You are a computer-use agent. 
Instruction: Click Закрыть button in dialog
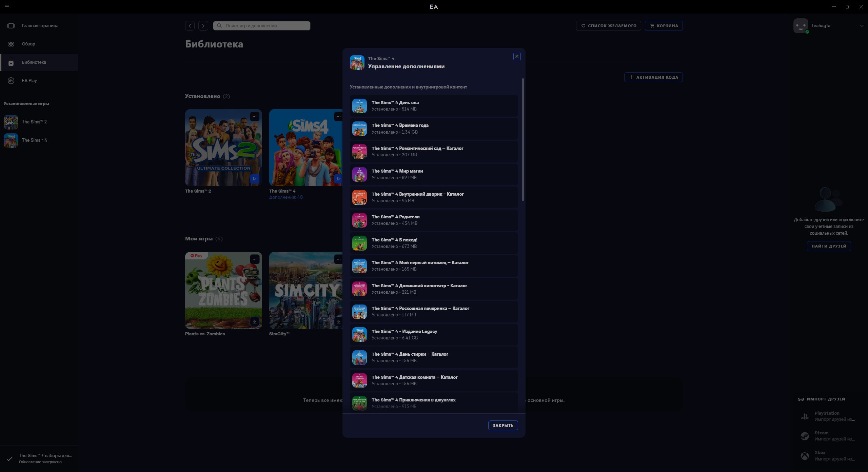pyautogui.click(x=503, y=425)
